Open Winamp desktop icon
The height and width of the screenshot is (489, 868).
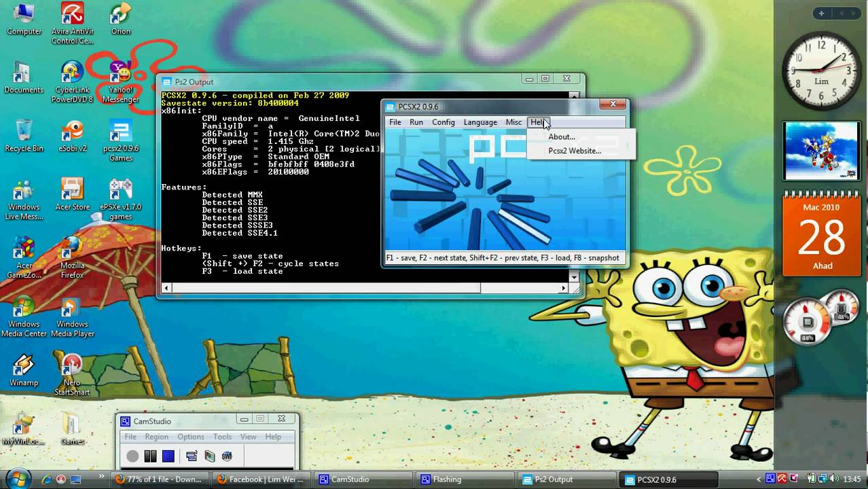click(x=24, y=369)
